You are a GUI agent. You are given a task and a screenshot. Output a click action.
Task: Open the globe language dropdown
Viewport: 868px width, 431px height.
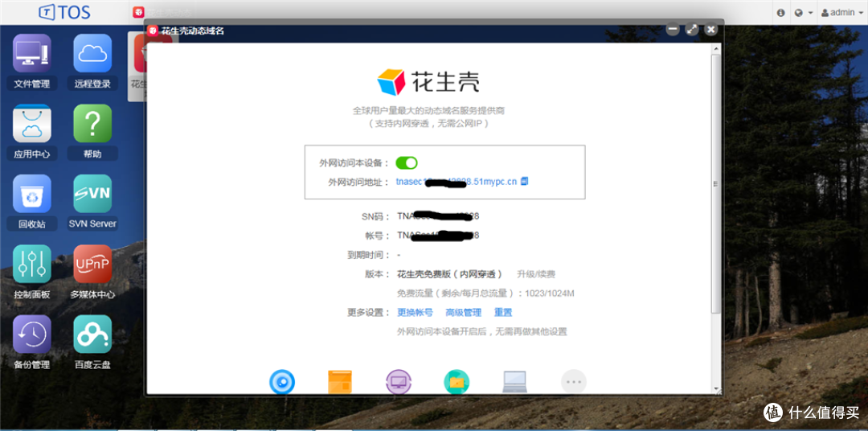(803, 12)
